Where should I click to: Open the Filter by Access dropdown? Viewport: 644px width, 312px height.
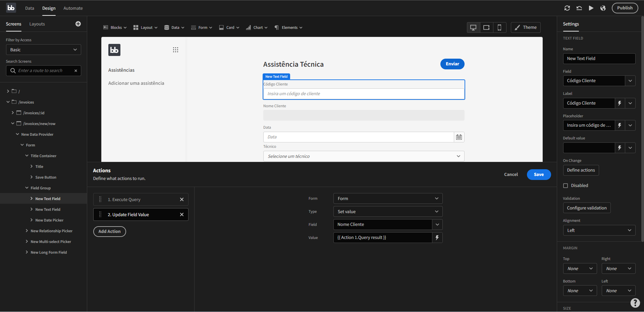pos(43,50)
